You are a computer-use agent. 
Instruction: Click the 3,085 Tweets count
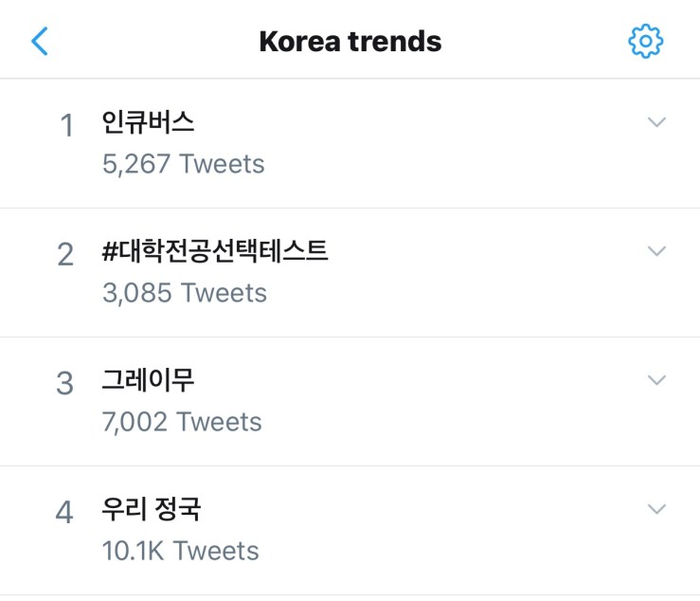(x=184, y=293)
